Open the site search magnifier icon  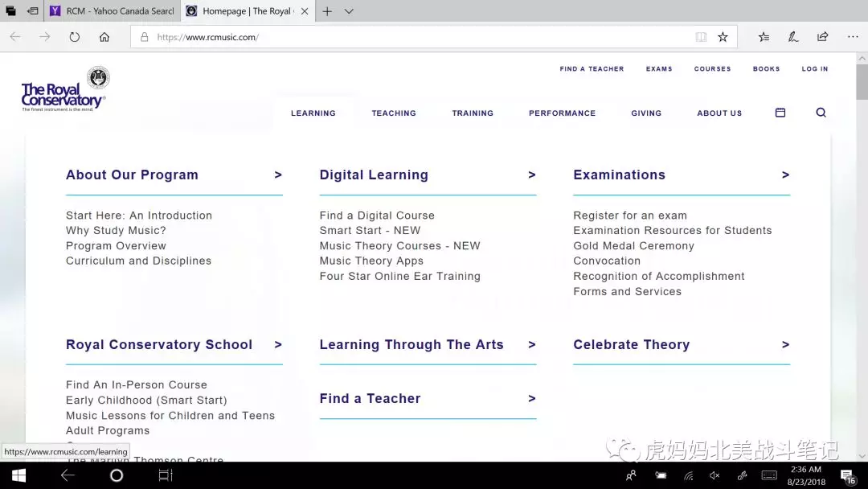tap(821, 113)
